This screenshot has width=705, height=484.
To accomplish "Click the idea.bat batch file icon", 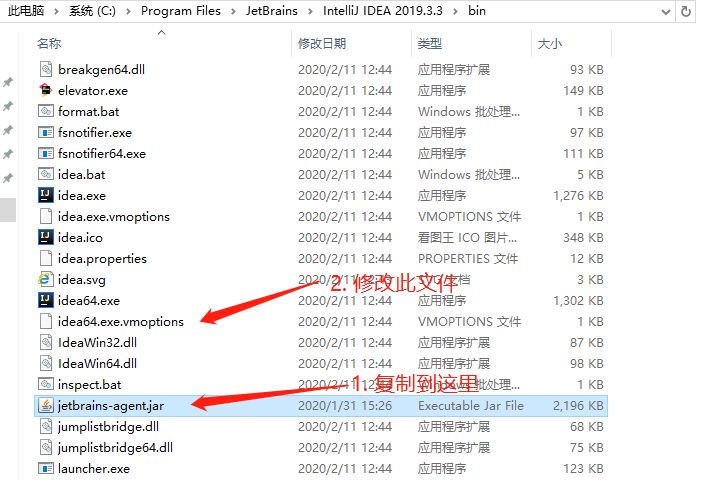I will coord(46,174).
